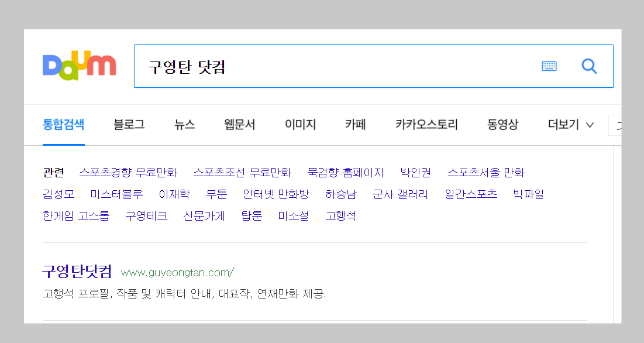Click related term 탑툰
The height and width of the screenshot is (343, 644).
(x=252, y=215)
